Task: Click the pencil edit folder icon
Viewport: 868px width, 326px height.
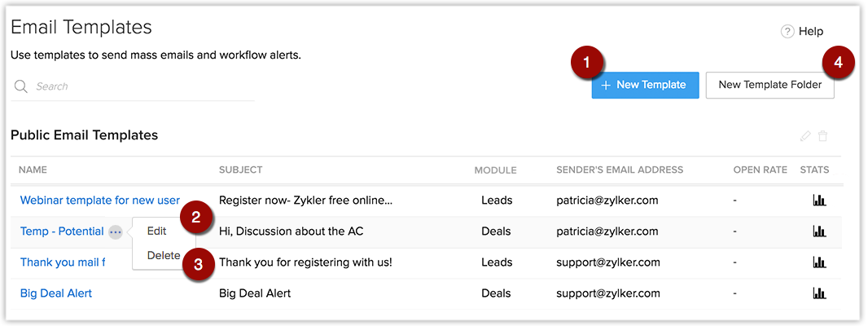Action: pos(805,136)
